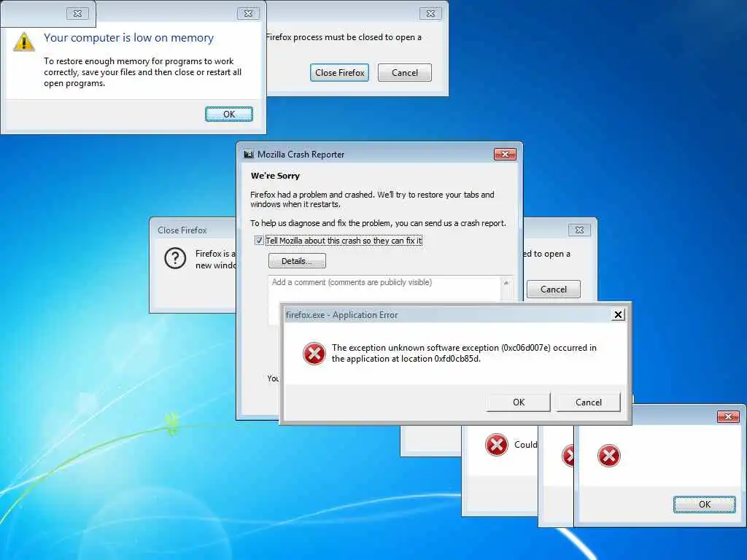Click the 'We're Sorry' heading text
The image size is (747, 560).
(275, 176)
